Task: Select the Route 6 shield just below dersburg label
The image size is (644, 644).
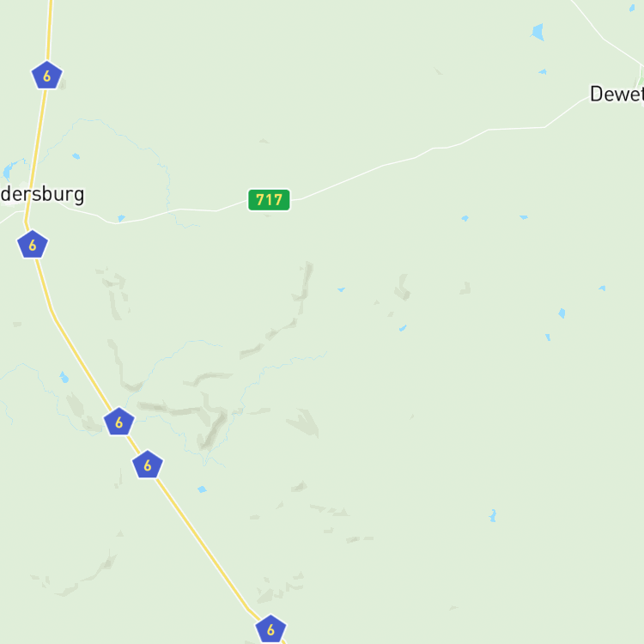Action: point(33,245)
